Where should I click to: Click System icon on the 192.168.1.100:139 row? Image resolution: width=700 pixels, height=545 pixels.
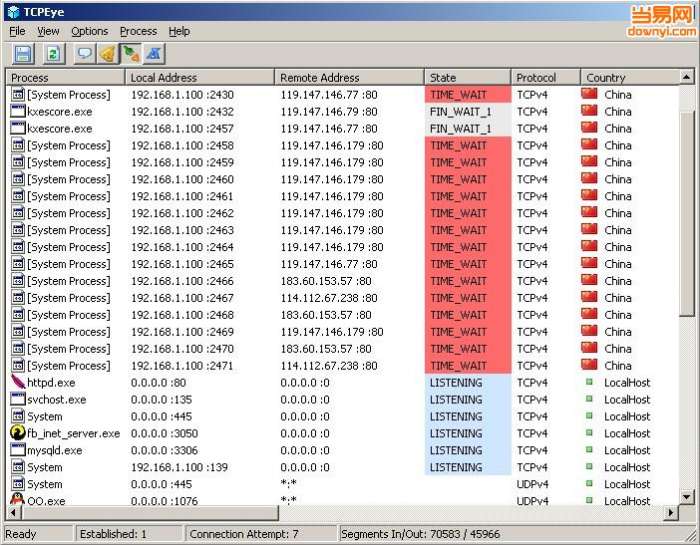[18, 467]
